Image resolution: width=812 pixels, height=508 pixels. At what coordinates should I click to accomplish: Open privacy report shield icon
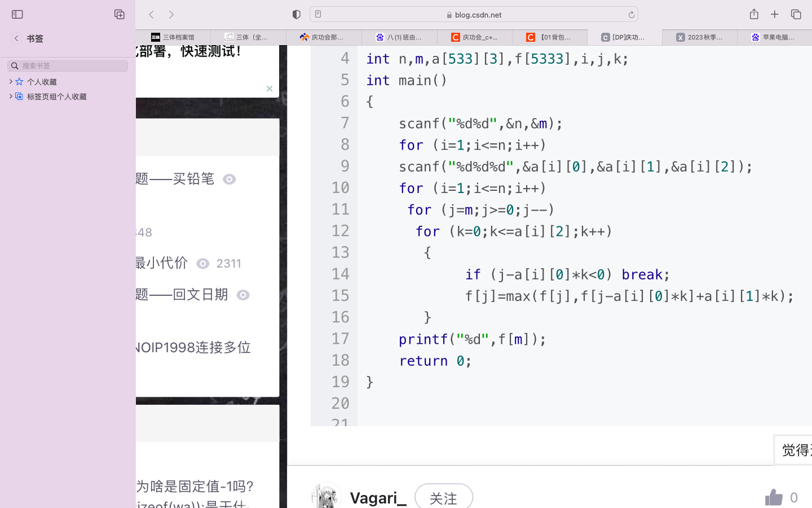tap(297, 15)
